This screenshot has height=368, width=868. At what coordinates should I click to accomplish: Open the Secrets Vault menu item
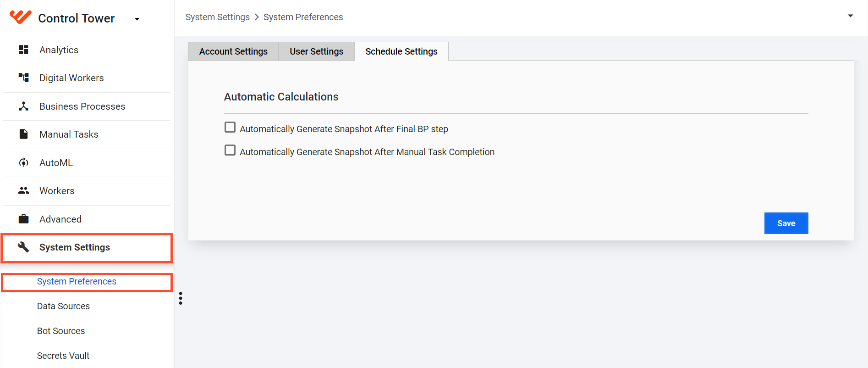tap(63, 356)
